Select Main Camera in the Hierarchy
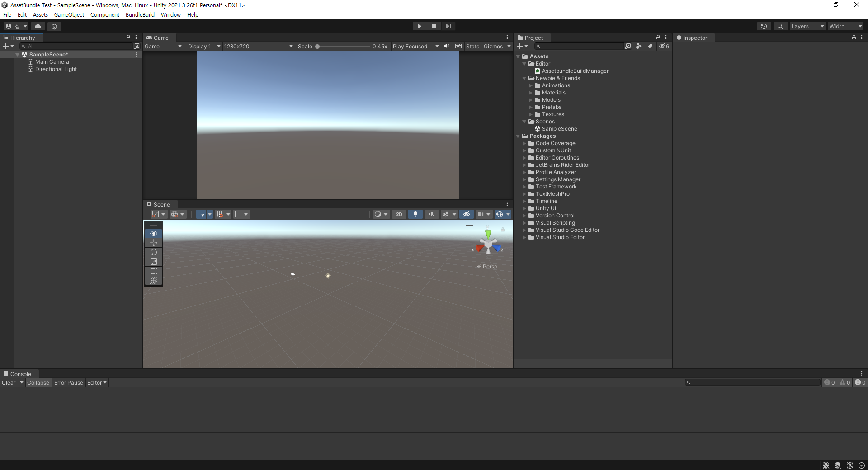The width and height of the screenshot is (868, 470). [52, 62]
